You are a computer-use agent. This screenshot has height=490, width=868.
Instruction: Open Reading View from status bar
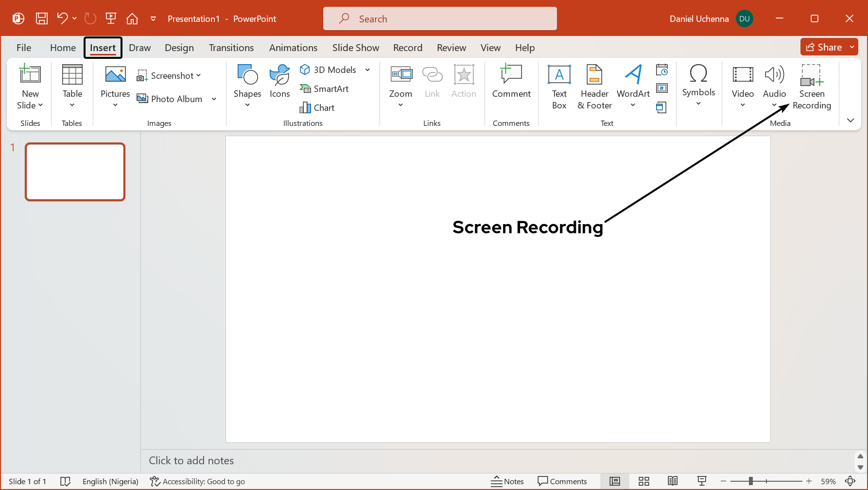click(673, 481)
